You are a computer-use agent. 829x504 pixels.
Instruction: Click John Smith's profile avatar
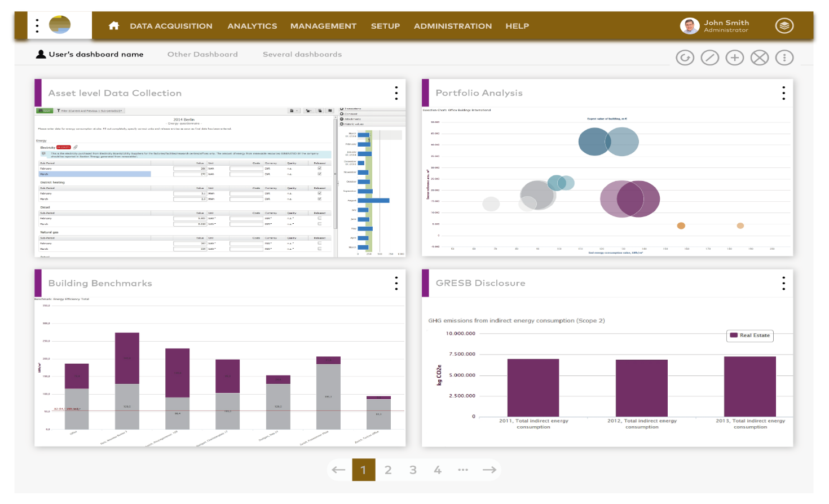click(x=690, y=26)
